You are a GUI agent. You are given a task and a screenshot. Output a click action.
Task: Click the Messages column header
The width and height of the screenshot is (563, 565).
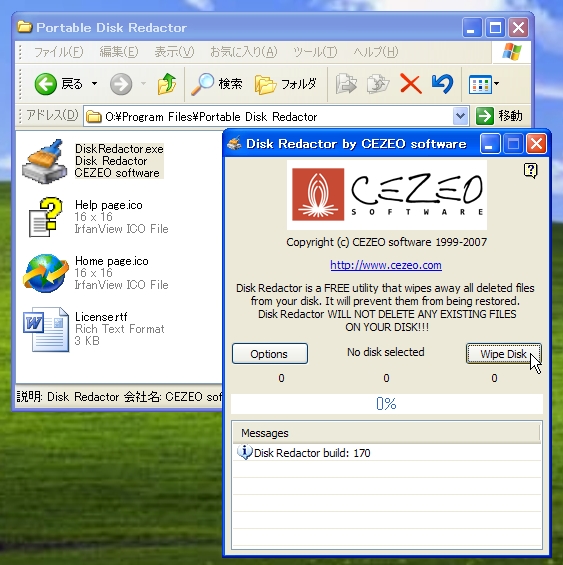pyautogui.click(x=386, y=433)
